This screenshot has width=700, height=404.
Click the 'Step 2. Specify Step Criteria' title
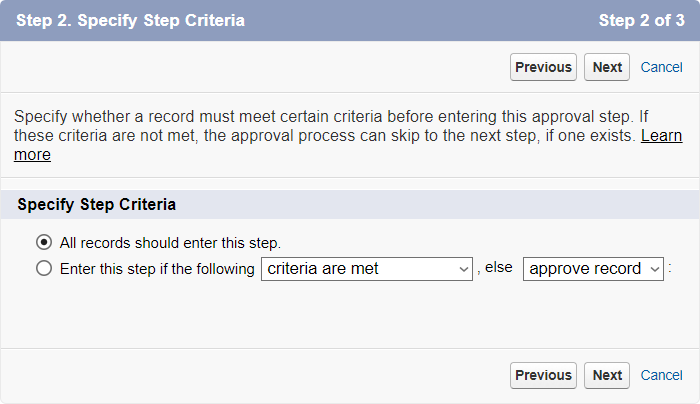coord(130,20)
